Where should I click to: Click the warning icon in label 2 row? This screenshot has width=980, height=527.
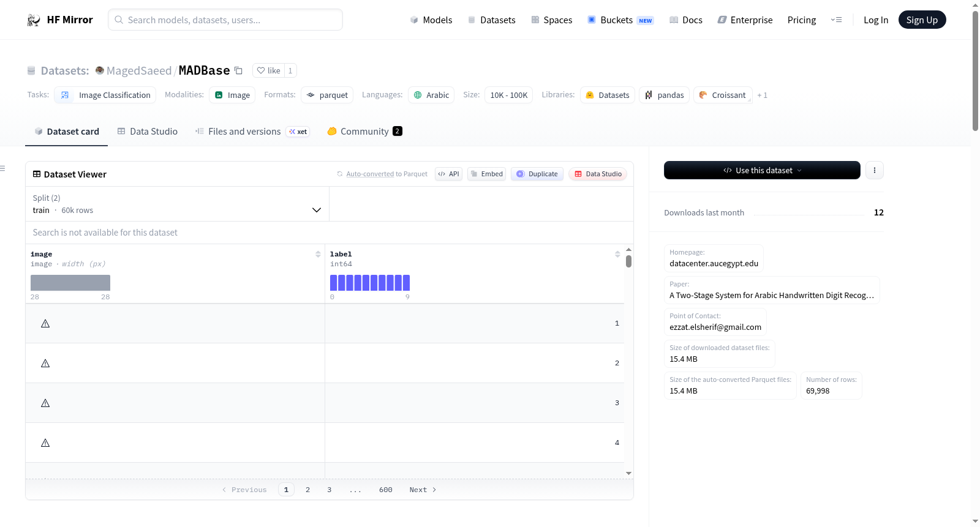[45, 363]
